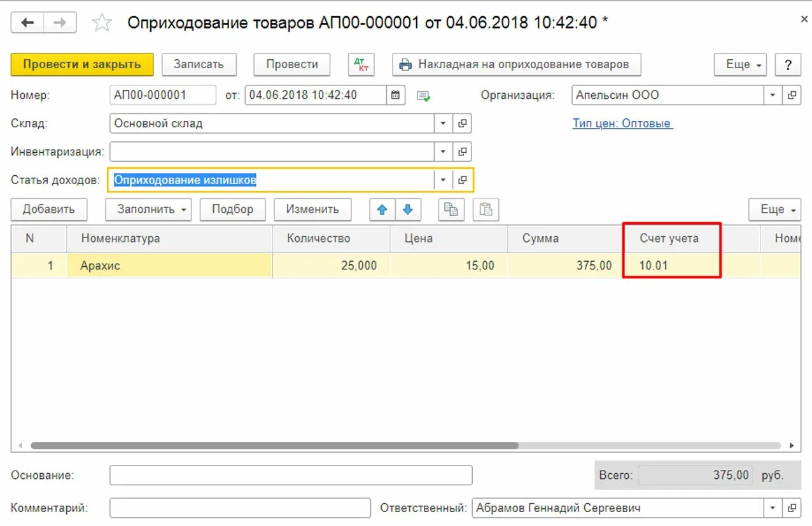Expand the Статья доходов dropdown list
Image resolution: width=812 pixels, height=526 pixels.
[x=444, y=180]
